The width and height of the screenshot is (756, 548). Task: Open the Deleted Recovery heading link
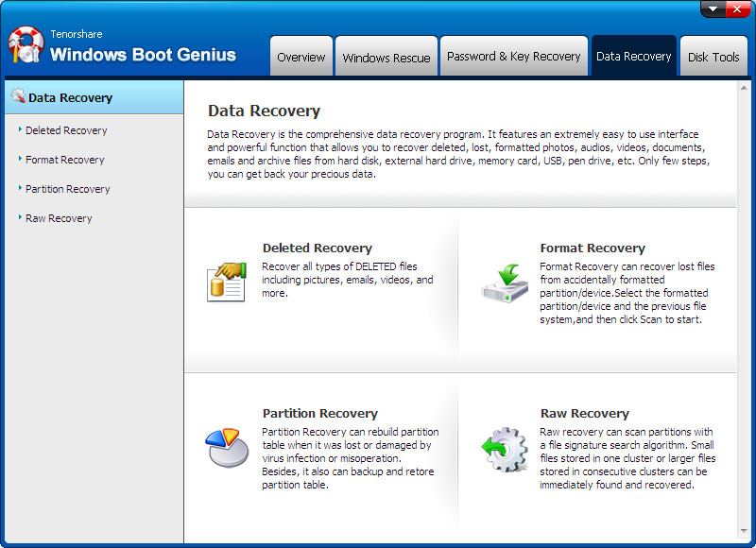tap(318, 248)
